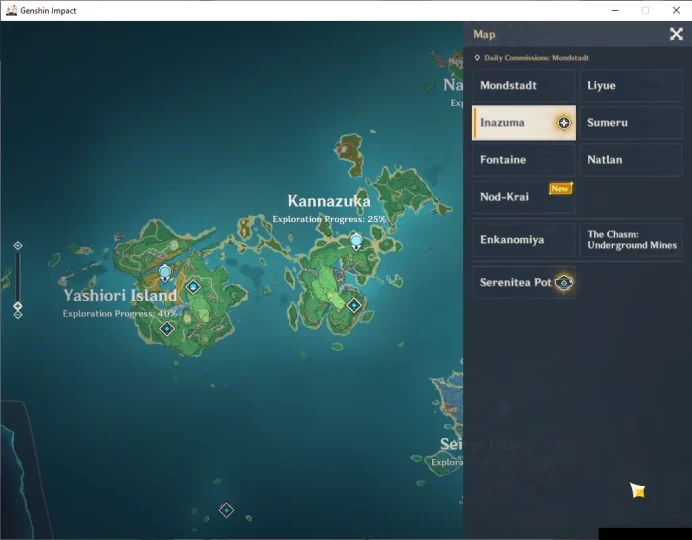Click the Genshin Impact title bar icon
Screen dimensions: 692x540
[x=11, y=10]
